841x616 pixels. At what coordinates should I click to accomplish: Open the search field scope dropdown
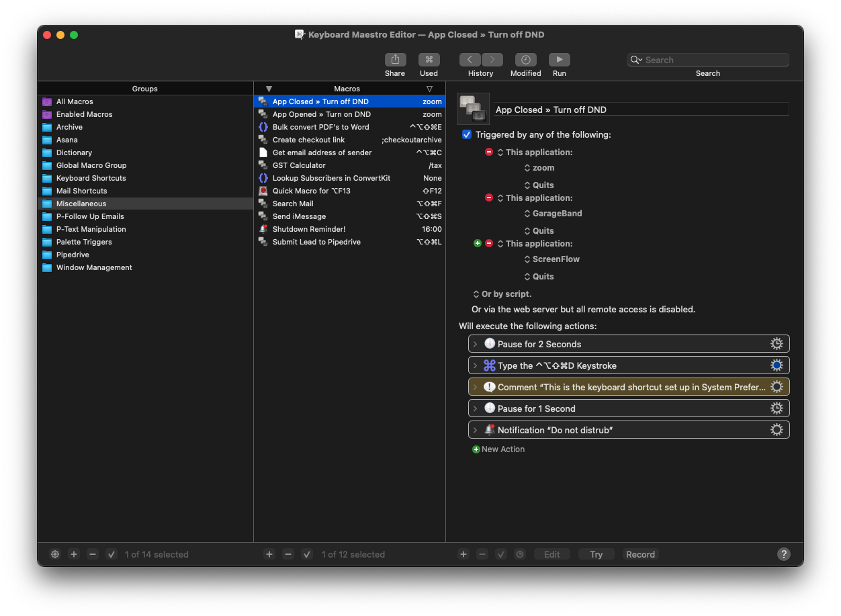point(635,60)
